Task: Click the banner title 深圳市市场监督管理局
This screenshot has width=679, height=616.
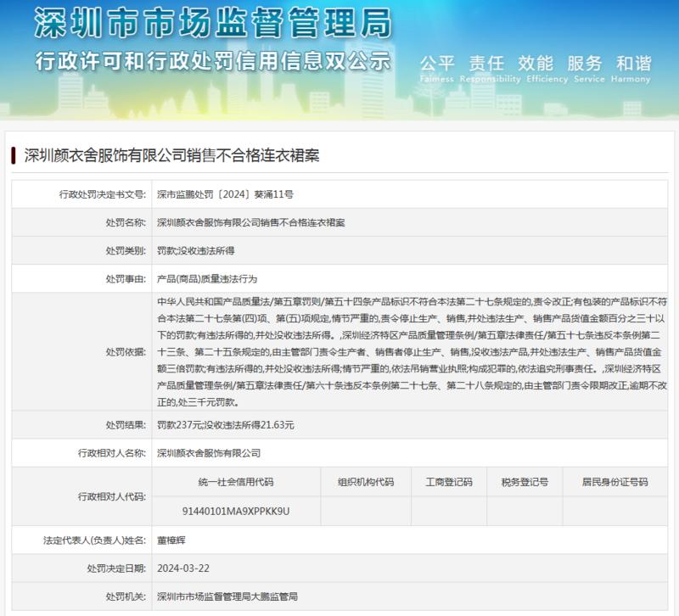Action: point(214,23)
